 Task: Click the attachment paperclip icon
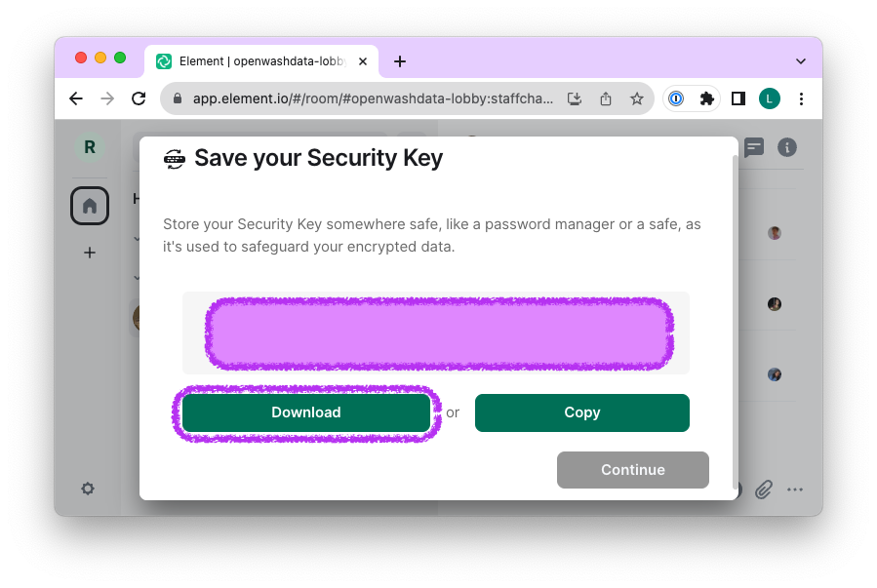[763, 489]
